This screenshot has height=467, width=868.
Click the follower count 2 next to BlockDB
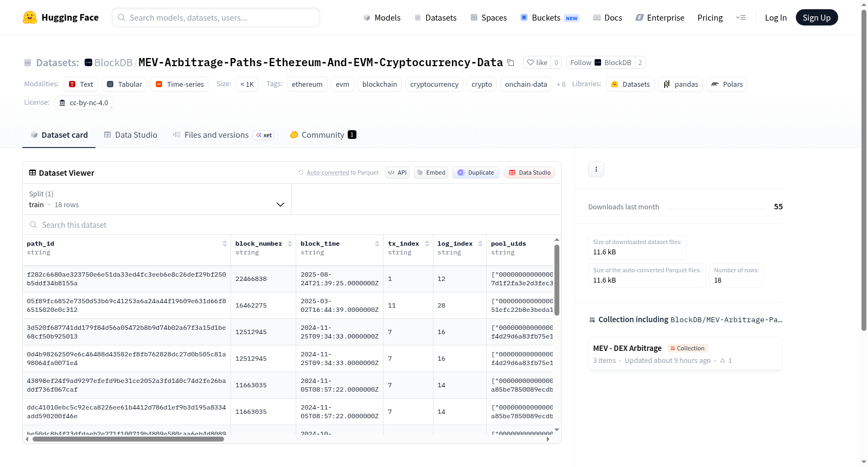[x=640, y=62]
